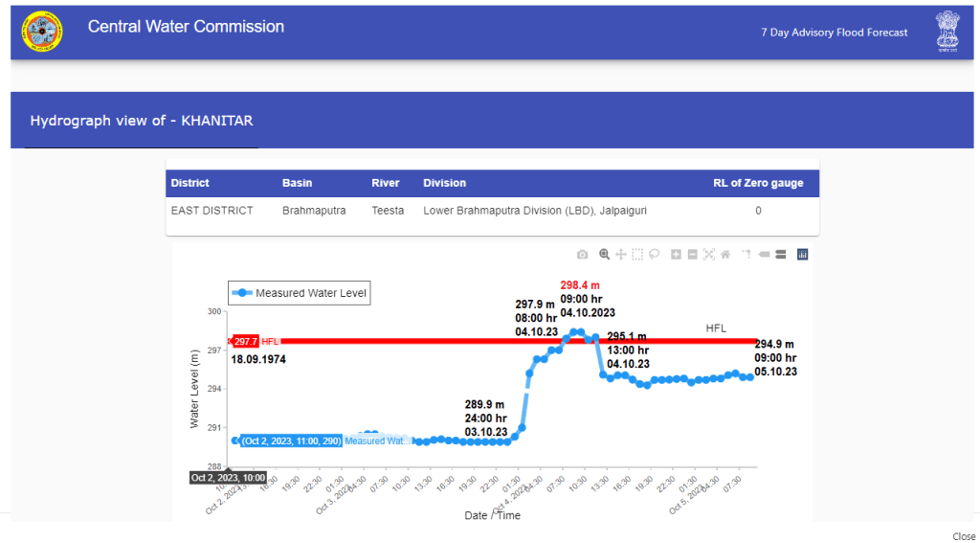Toggle Measured Water Level legend entry
Image resolution: width=980 pixels, height=543 pixels.
click(x=300, y=293)
